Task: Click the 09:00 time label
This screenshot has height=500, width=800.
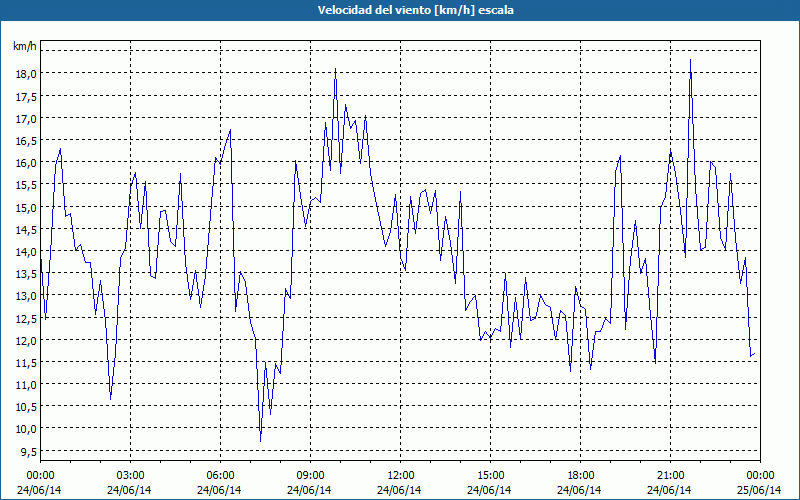Action: click(x=310, y=476)
